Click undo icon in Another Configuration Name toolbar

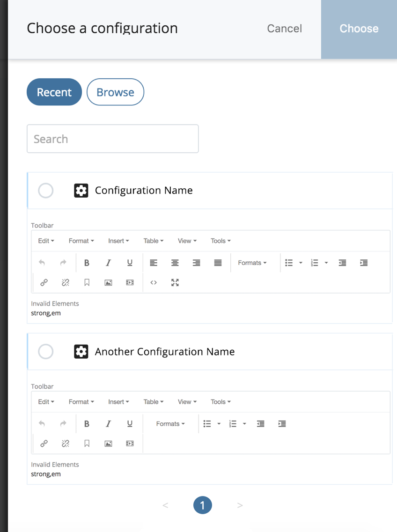tap(42, 423)
